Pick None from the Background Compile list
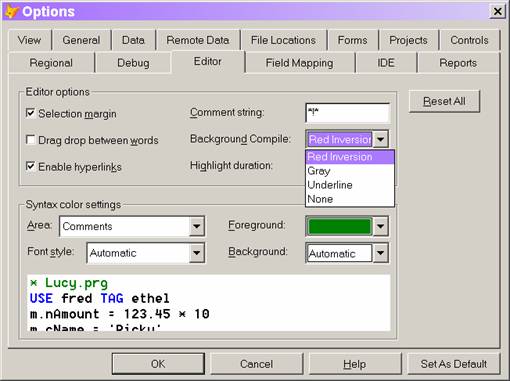The image size is (510, 381). pos(350,199)
